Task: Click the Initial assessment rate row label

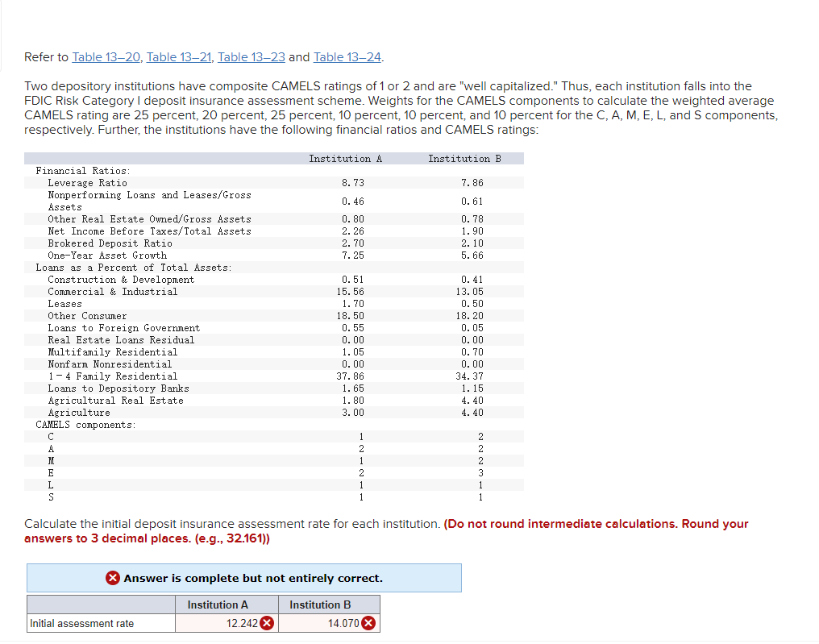Action: [x=82, y=624]
